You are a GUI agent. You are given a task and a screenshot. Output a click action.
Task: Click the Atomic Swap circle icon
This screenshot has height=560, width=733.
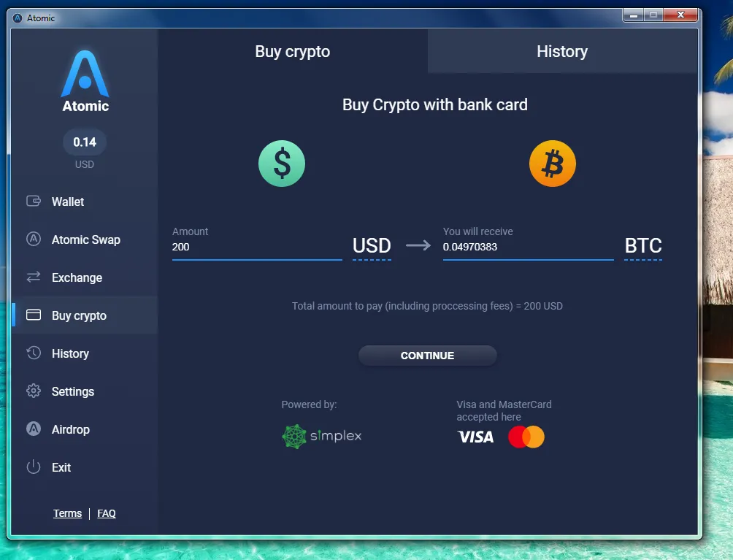33,239
